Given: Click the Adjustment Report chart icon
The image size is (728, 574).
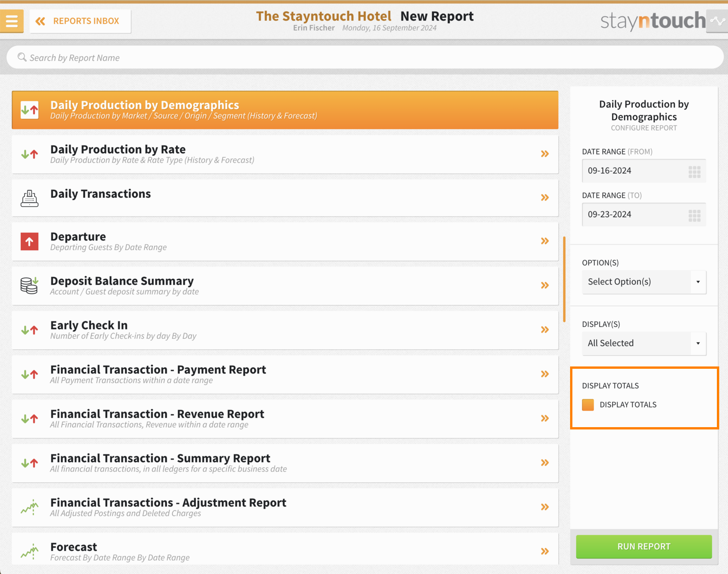Looking at the screenshot, I should point(30,507).
